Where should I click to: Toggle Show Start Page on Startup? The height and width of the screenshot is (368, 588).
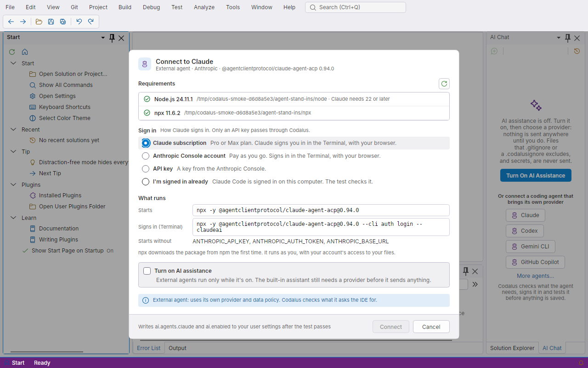pos(68,251)
